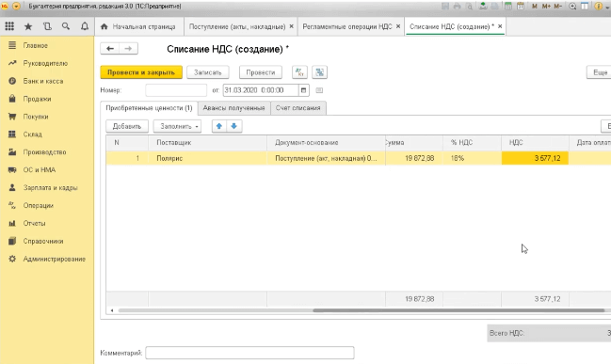Click the Банк и касса icon
611x364 pixels.
click(12, 81)
